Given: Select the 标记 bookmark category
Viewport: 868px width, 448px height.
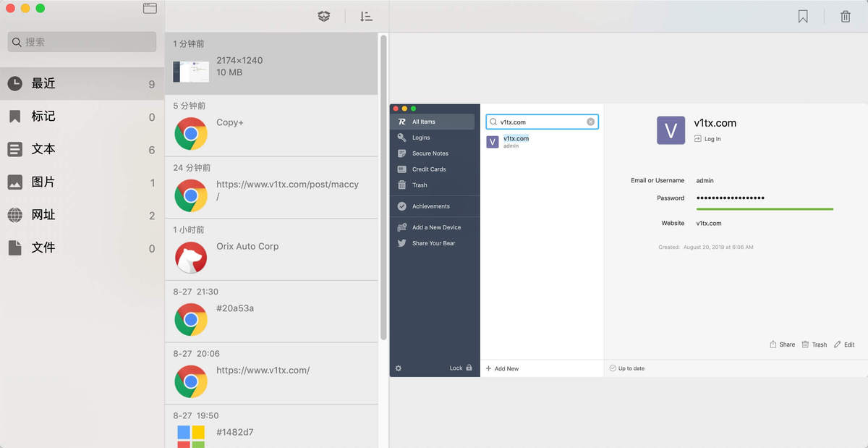Looking at the screenshot, I should point(82,117).
